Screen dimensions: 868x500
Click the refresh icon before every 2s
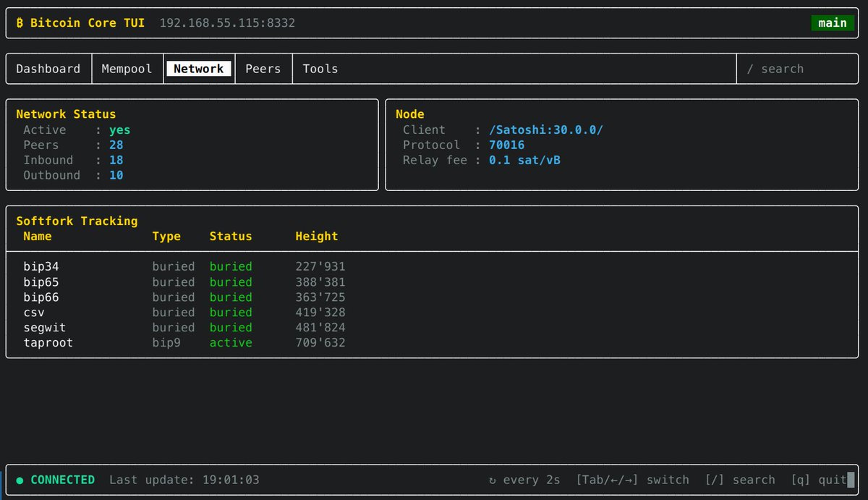point(493,480)
